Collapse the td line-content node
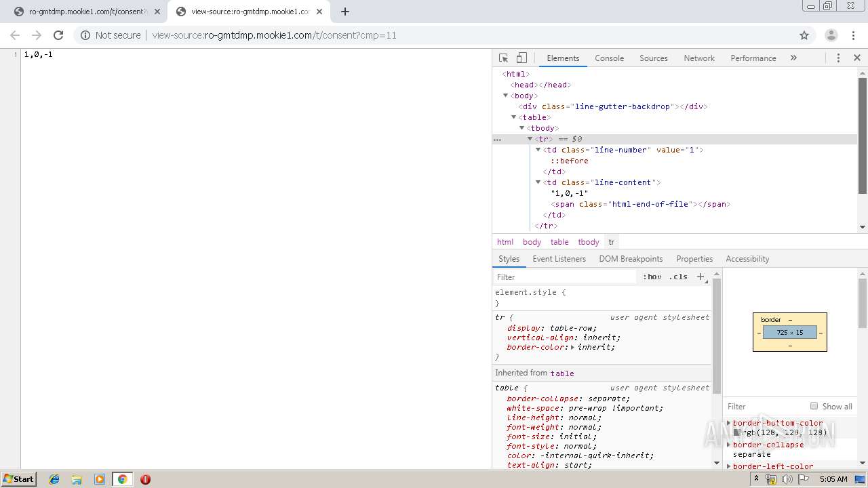 click(x=538, y=182)
